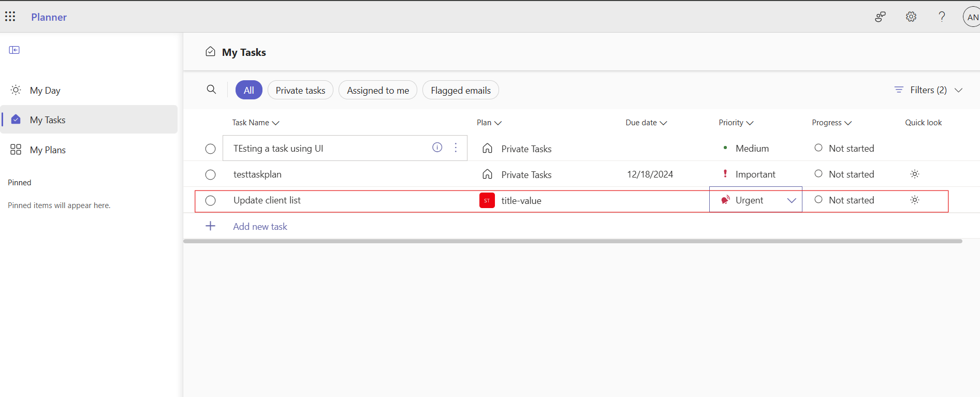Click the My Tasks page title
980x397 pixels.
pos(244,52)
